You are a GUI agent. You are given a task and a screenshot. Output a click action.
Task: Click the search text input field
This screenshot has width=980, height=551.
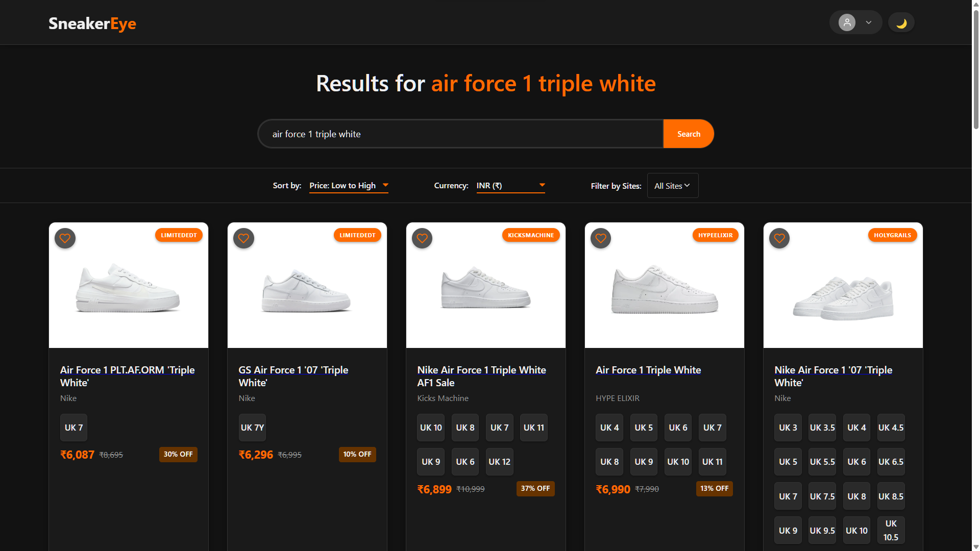click(x=460, y=134)
